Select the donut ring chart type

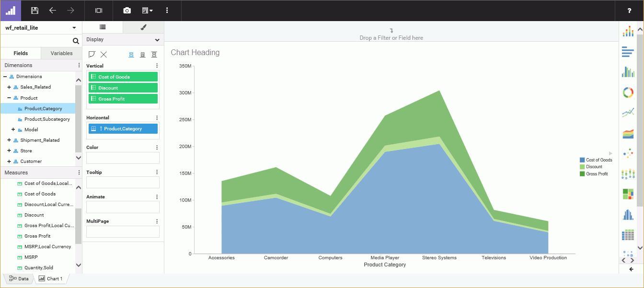[628, 92]
